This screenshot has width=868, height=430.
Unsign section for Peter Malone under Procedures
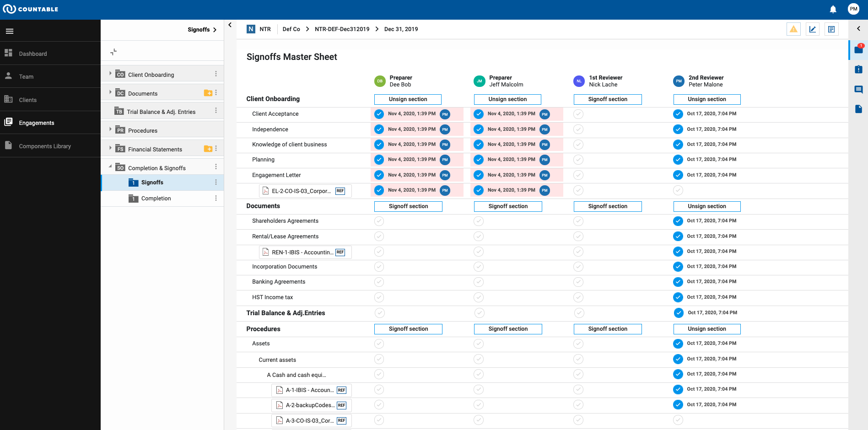(x=706, y=329)
